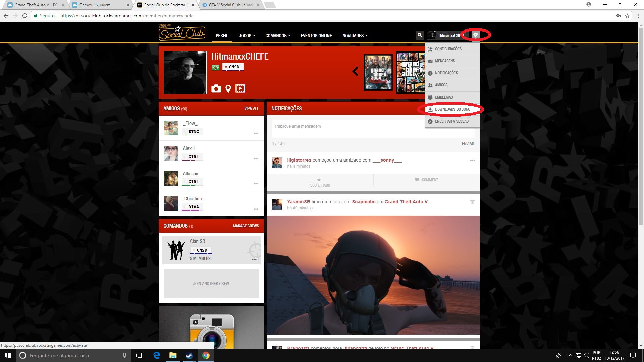The width and height of the screenshot is (644, 362).
Task: Click the map pin location icon
Action: [x=228, y=88]
